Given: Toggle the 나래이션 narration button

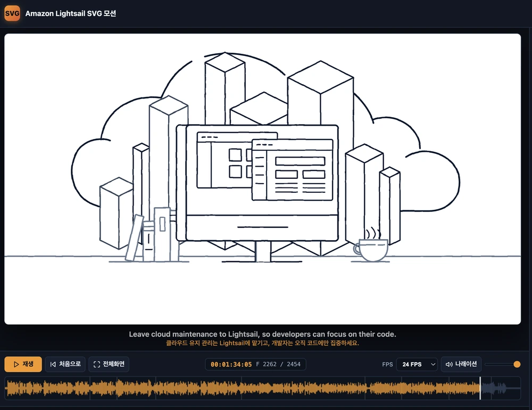Looking at the screenshot, I should (461, 364).
